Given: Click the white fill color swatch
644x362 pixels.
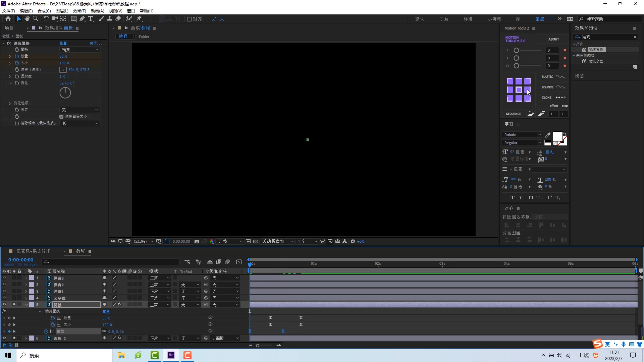Looking at the screenshot, I should 557,136.
